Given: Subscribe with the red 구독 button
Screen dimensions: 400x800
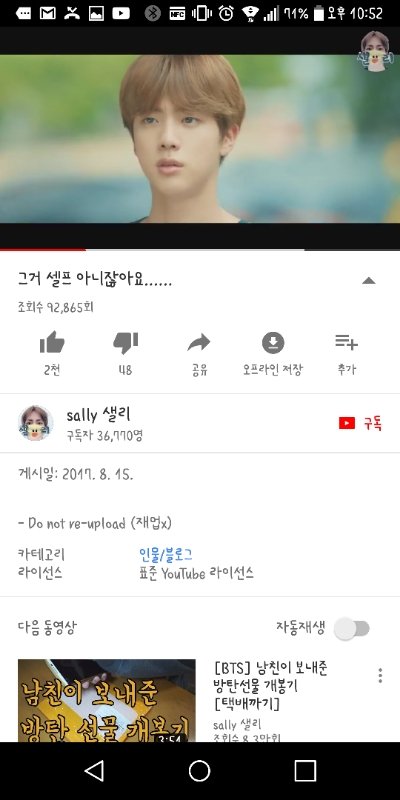Looking at the screenshot, I should click(360, 423).
